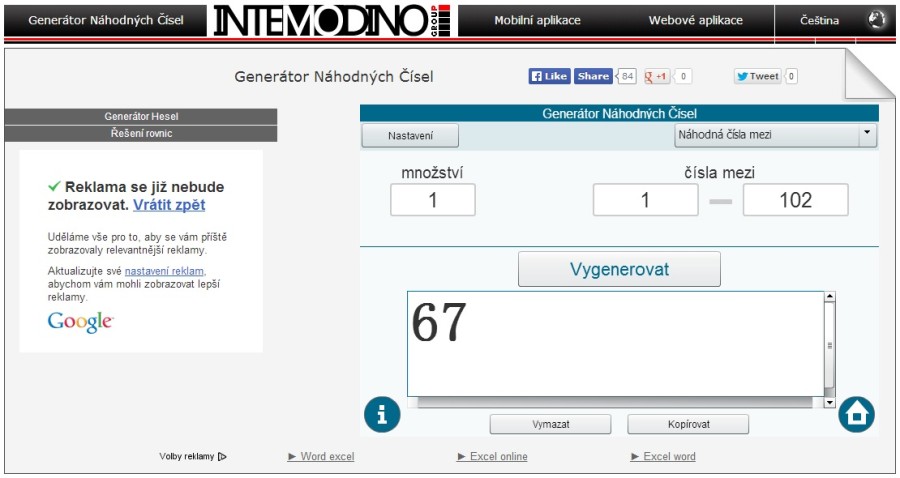Click the Twitter Tweet button
This screenshot has width=900, height=478.
(x=757, y=76)
